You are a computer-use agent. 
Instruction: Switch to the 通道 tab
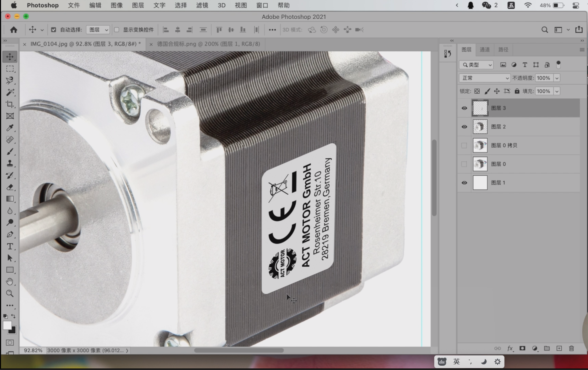(485, 50)
